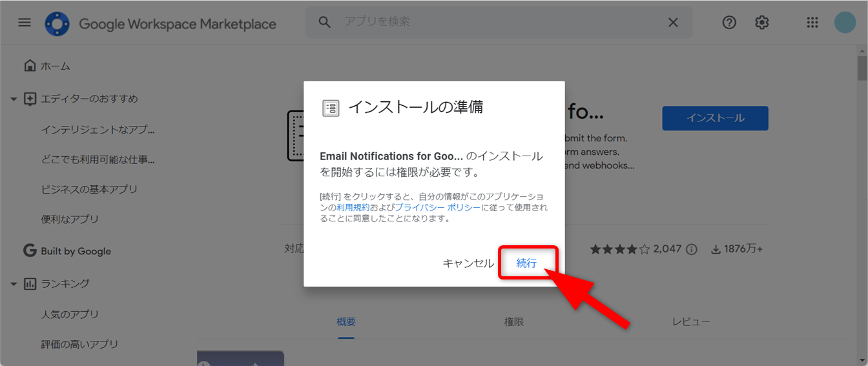This screenshot has height=366, width=868.
Task: Switch to the レビュー tab
Action: (x=690, y=322)
